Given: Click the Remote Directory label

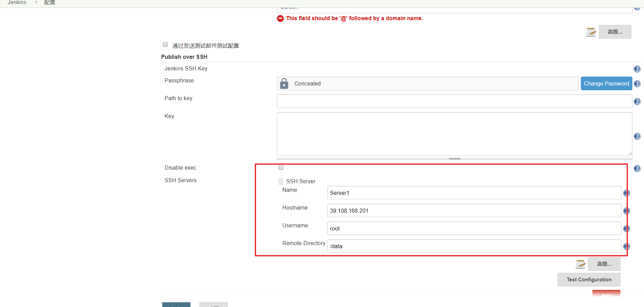Looking at the screenshot, I should coord(304,243).
